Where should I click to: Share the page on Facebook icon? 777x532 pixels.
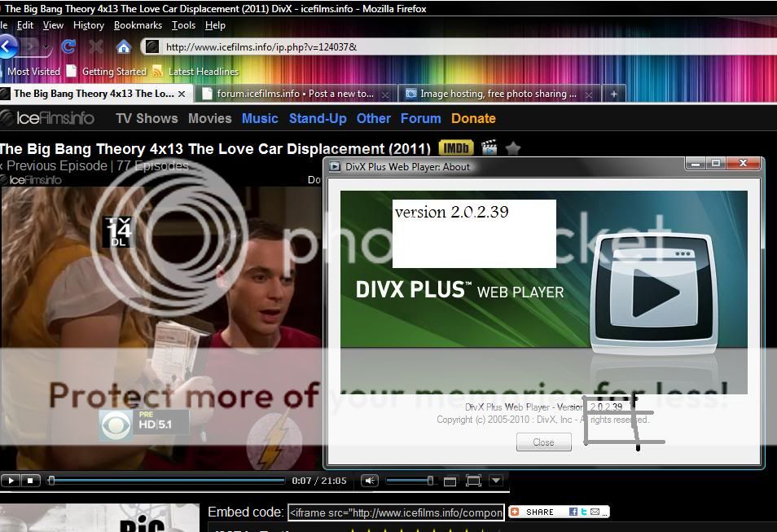click(x=573, y=512)
